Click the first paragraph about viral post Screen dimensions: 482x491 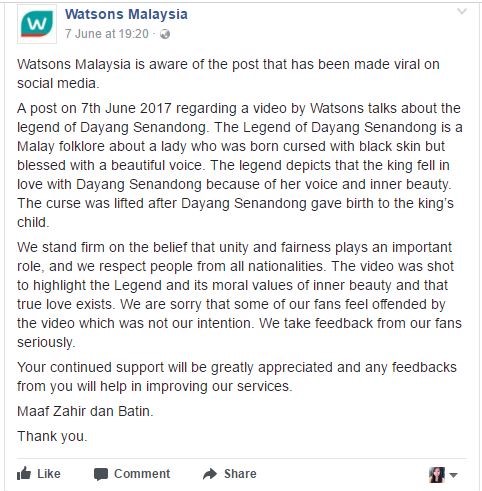[228, 74]
